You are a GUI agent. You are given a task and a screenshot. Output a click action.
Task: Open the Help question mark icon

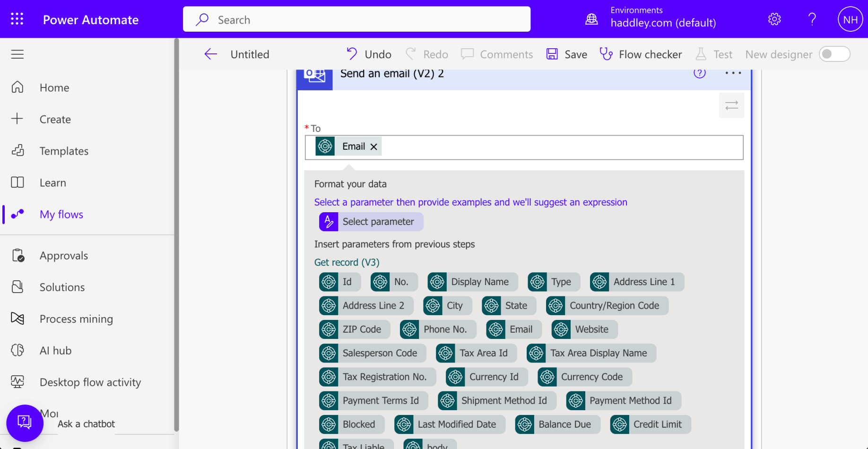(x=812, y=19)
